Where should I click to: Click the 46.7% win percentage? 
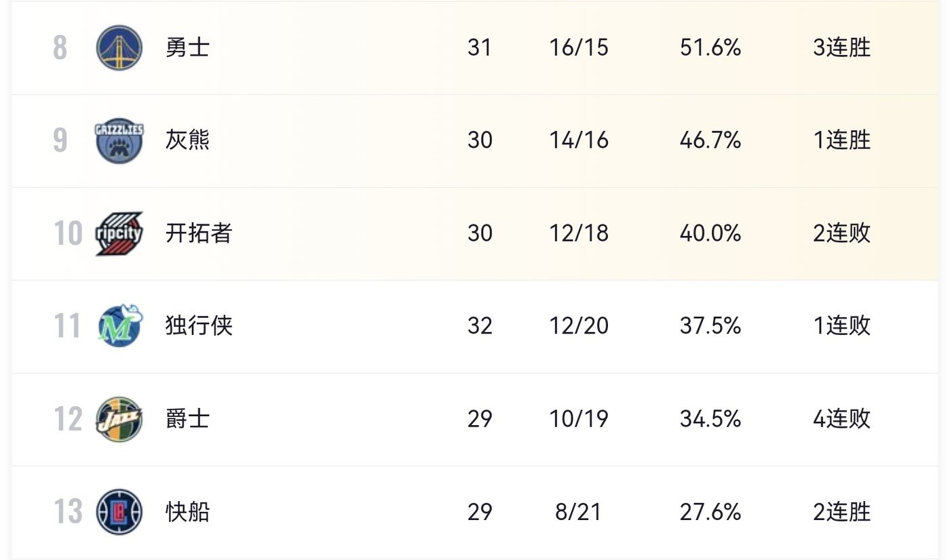coord(710,140)
